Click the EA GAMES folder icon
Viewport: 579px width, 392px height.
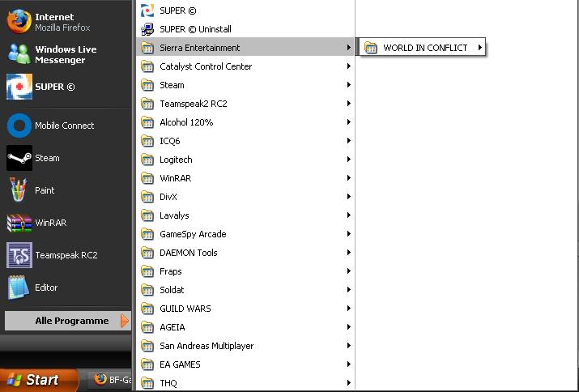[x=147, y=364]
